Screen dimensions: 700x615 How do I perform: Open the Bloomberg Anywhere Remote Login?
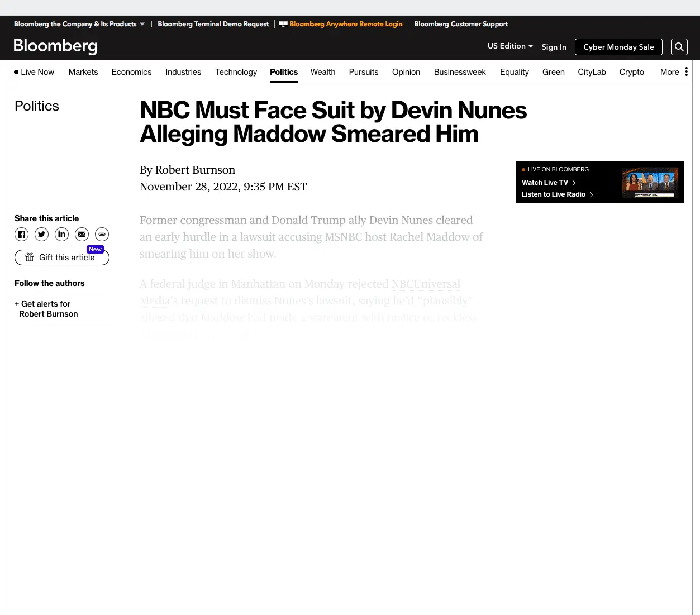pos(345,24)
